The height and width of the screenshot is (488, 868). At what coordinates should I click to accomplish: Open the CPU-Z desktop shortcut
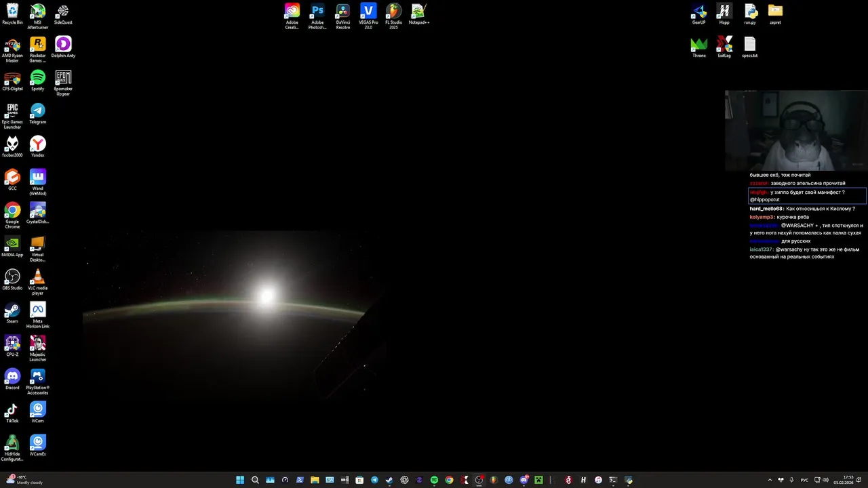(x=12, y=346)
